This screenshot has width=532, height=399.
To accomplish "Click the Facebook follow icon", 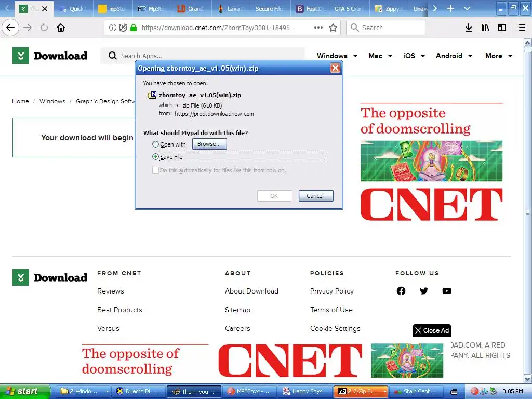I will coord(401,291).
